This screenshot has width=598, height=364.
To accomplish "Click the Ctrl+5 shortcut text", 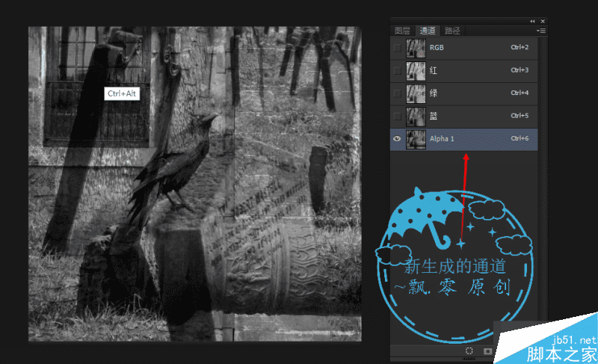I will coord(520,116).
